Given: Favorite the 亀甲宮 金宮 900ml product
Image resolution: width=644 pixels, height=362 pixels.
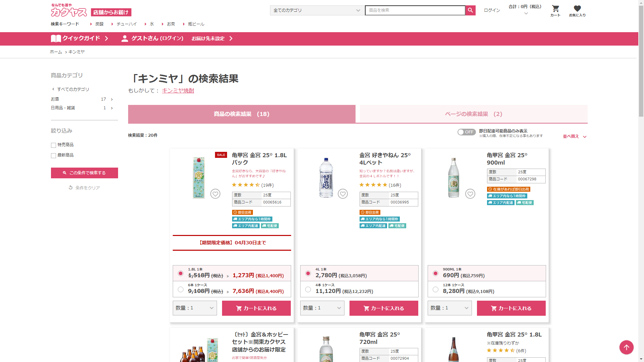Looking at the screenshot, I should point(470,194).
